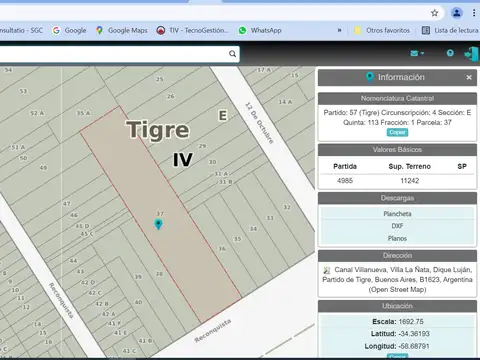Open the Otros favoritos folder
This screenshot has height=360, width=480.
(x=382, y=30)
